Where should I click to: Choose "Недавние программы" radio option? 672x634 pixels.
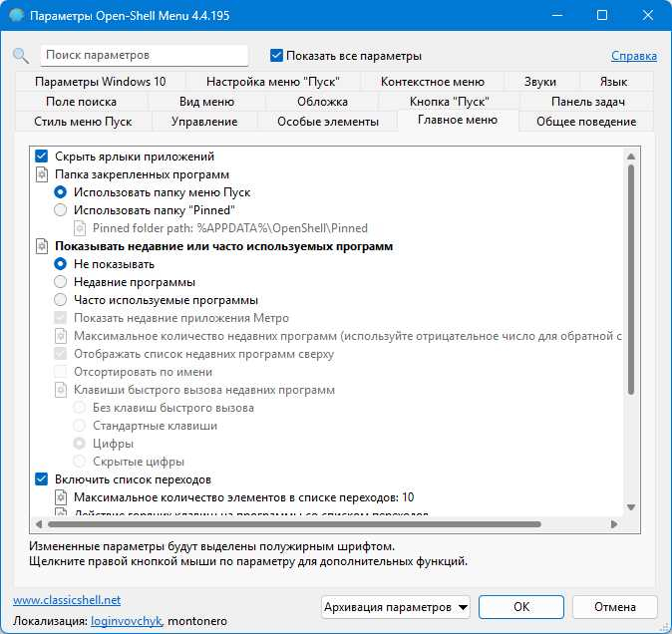coord(61,282)
